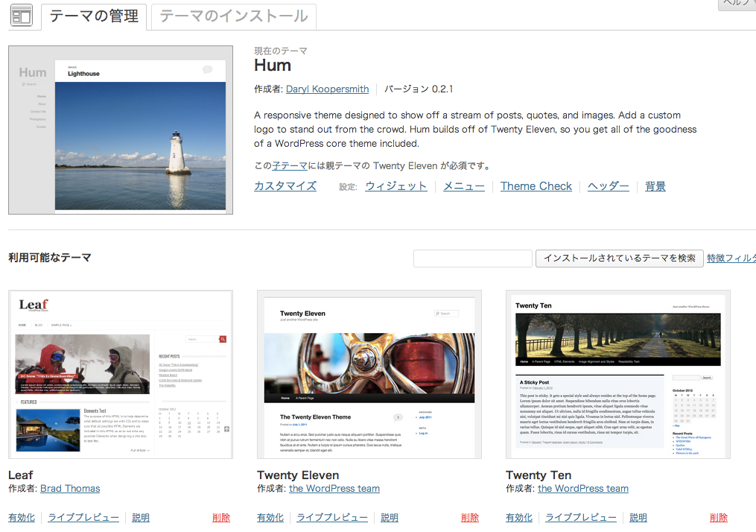Delete Twenty Eleven via 削除
This screenshot has height=532, width=756.
coord(470,518)
